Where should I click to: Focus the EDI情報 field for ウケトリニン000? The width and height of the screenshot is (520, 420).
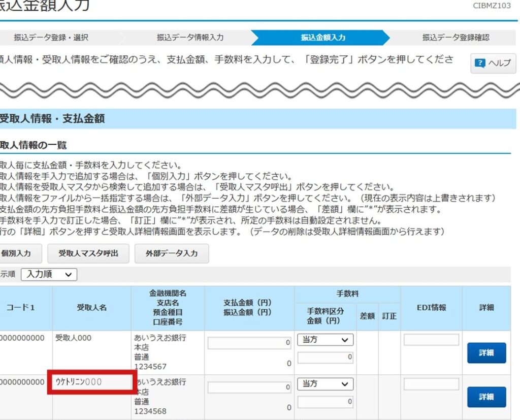click(x=431, y=384)
